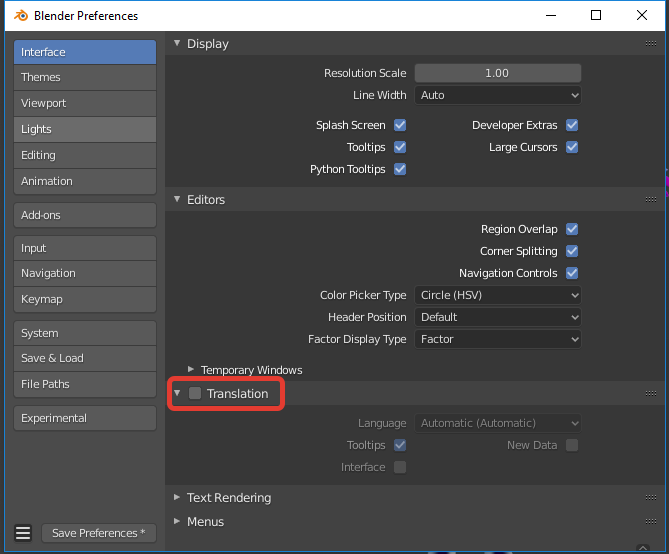
Task: Select the Experimental tab
Action: point(85,418)
